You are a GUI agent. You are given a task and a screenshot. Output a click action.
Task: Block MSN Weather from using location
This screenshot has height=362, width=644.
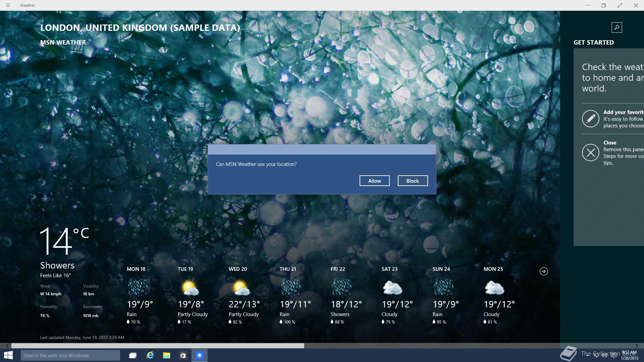413,181
